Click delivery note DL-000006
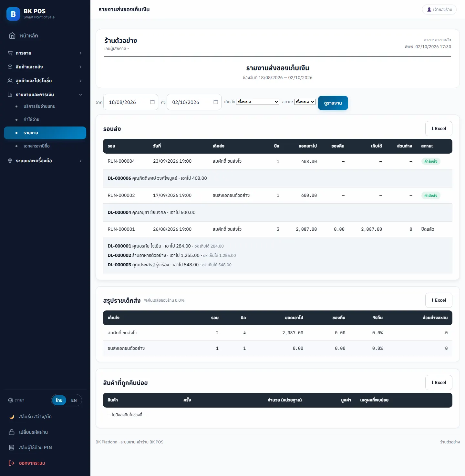465x476 pixels. 119,178
